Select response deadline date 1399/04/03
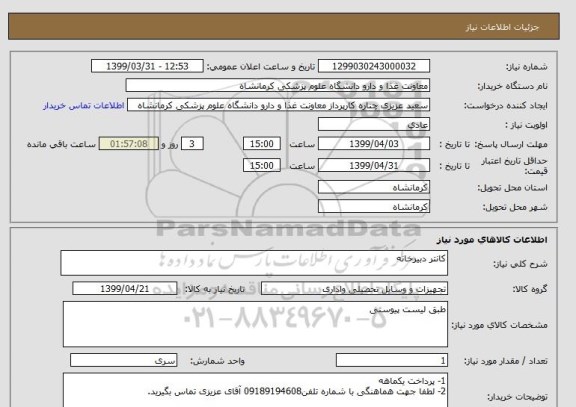This screenshot has width=576, height=407. 374,144
